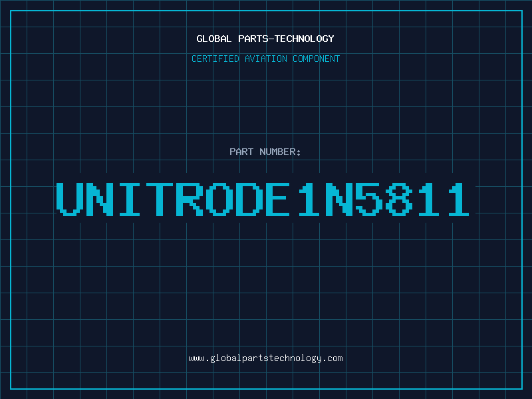Click the .com ending of the website URL
The height and width of the screenshot is (399, 532).
pos(332,358)
